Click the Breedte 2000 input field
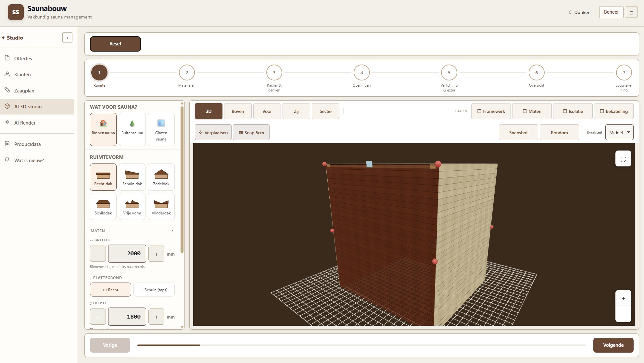This screenshot has width=644, height=363. 127,254
